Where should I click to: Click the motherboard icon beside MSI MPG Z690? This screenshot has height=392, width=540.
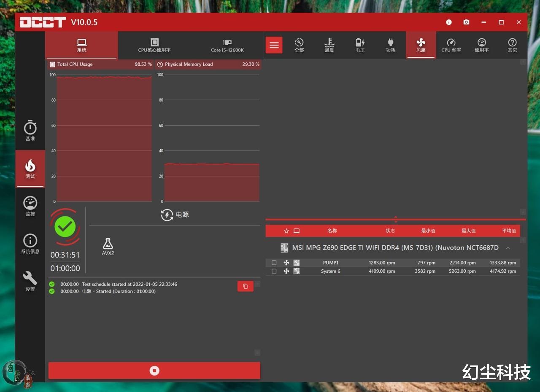pos(284,248)
